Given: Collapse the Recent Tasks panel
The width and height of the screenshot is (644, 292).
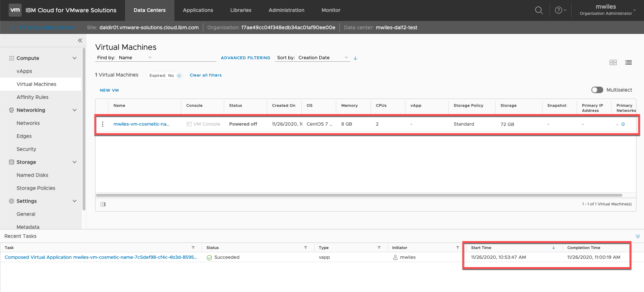Looking at the screenshot, I should point(638,236).
